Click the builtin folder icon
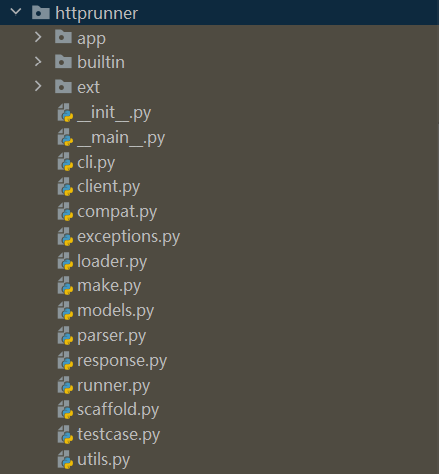 coord(63,62)
